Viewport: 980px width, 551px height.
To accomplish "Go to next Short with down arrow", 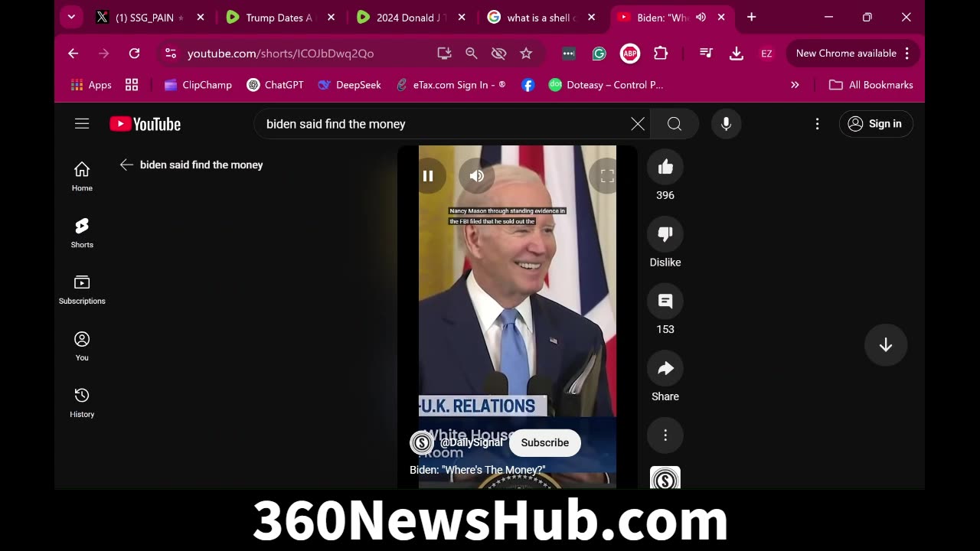I will [x=886, y=345].
